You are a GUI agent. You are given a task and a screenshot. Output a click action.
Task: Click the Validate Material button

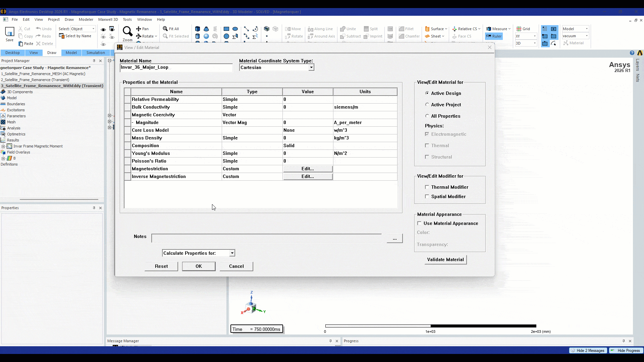click(445, 259)
